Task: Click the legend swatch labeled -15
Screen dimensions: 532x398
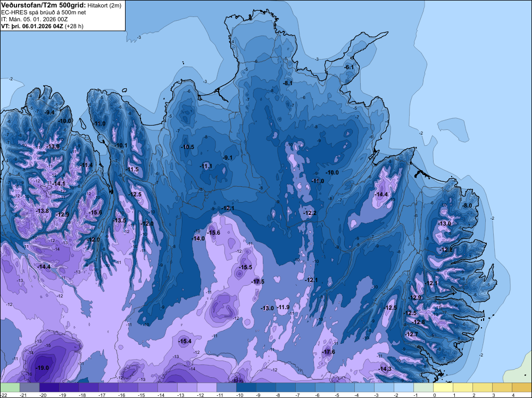Action: tap(147, 387)
